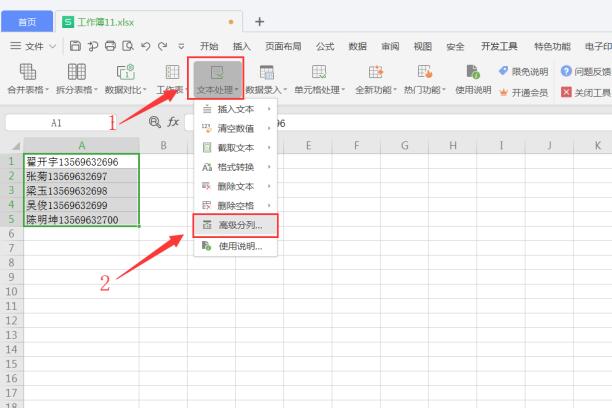This screenshot has height=408, width=612.
Task: Select row 10 header
Action: 11,291
